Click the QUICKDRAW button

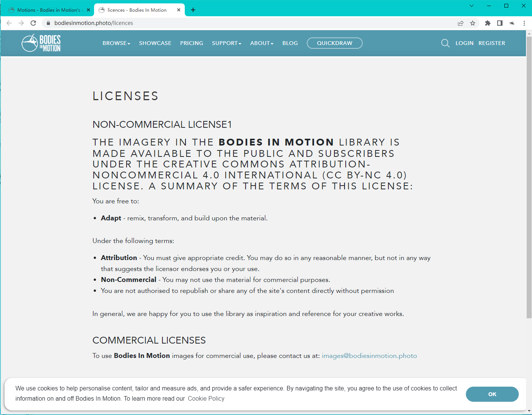335,43
